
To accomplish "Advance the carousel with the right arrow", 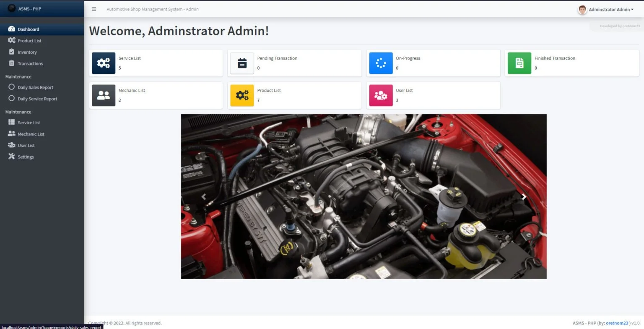I will (x=524, y=196).
